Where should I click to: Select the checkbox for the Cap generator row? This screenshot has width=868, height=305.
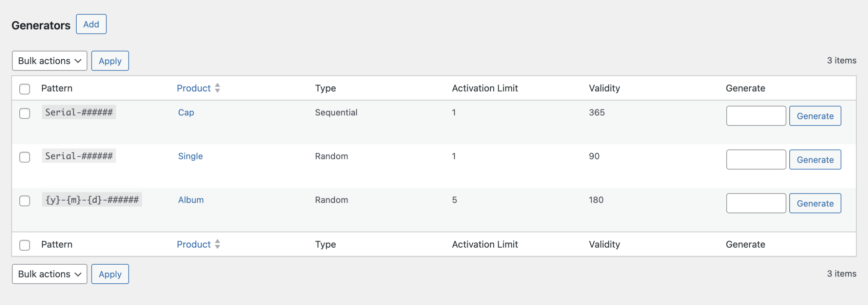pyautogui.click(x=25, y=113)
